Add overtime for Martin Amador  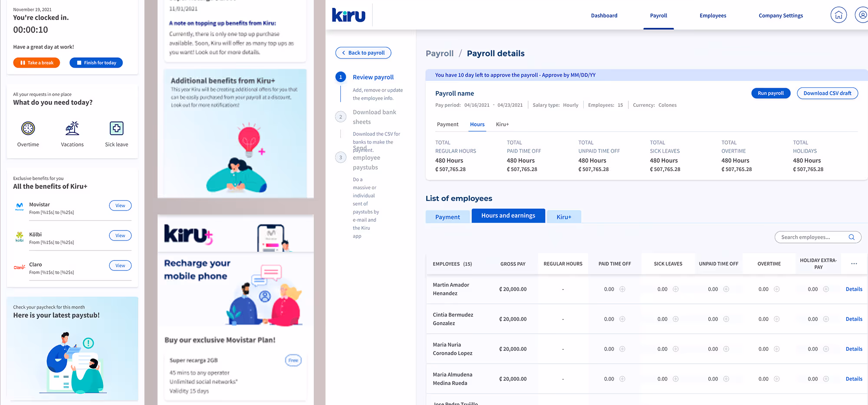point(777,289)
